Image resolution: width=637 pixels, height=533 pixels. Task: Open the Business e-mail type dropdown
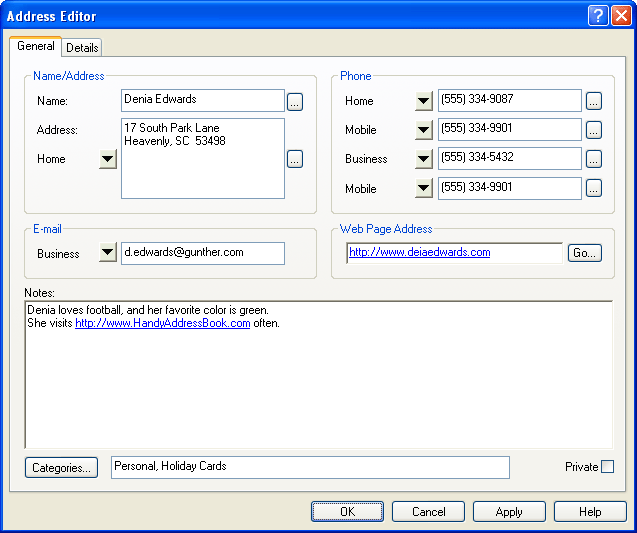(108, 253)
